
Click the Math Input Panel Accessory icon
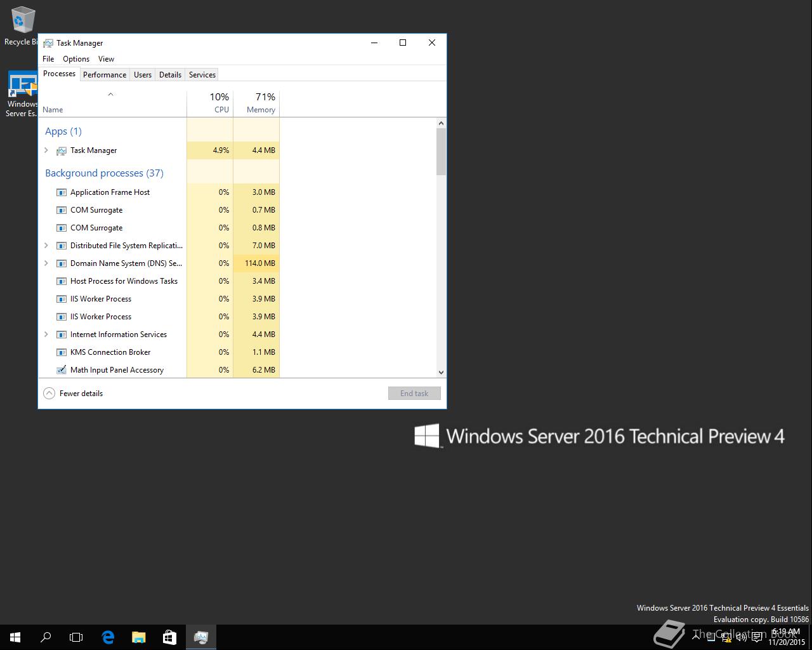click(62, 370)
